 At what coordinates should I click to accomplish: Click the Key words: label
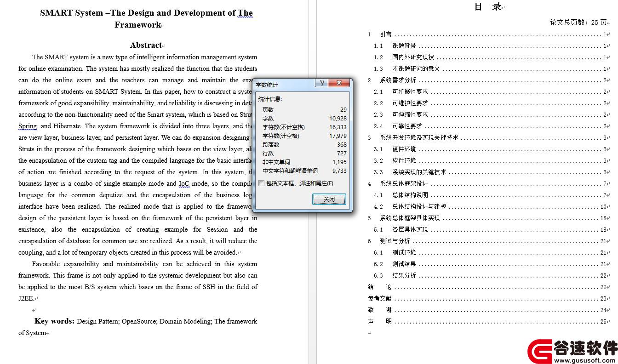54,321
